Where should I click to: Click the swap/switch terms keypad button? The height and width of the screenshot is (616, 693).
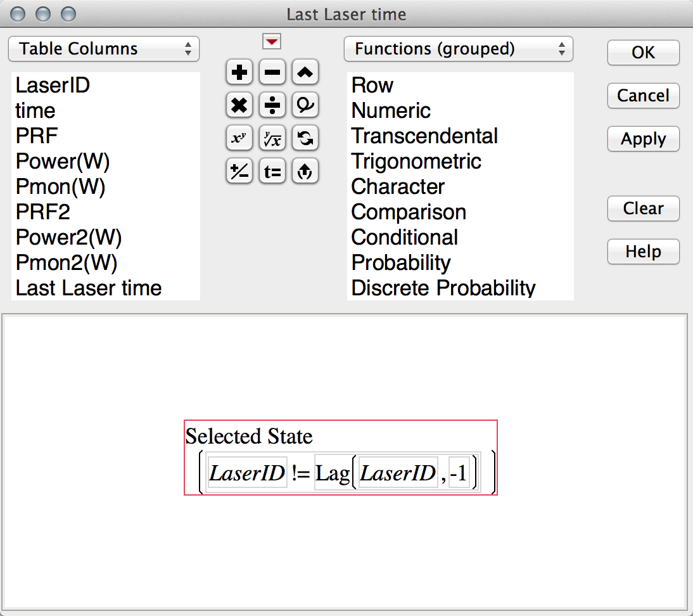pyautogui.click(x=305, y=138)
